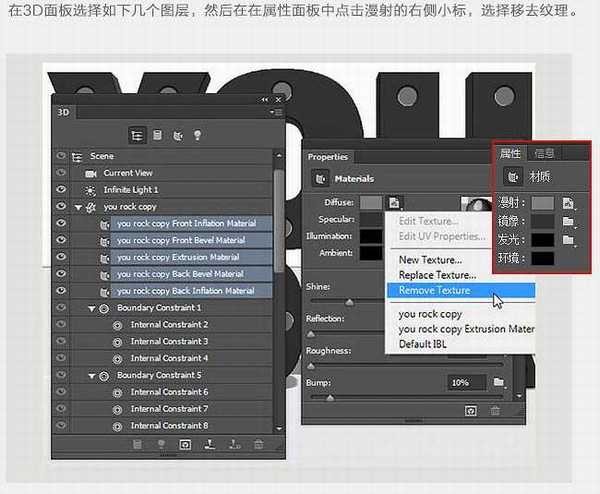Collapse Boundary Constraint 5 group
This screenshot has height=494, width=600.
(x=91, y=375)
